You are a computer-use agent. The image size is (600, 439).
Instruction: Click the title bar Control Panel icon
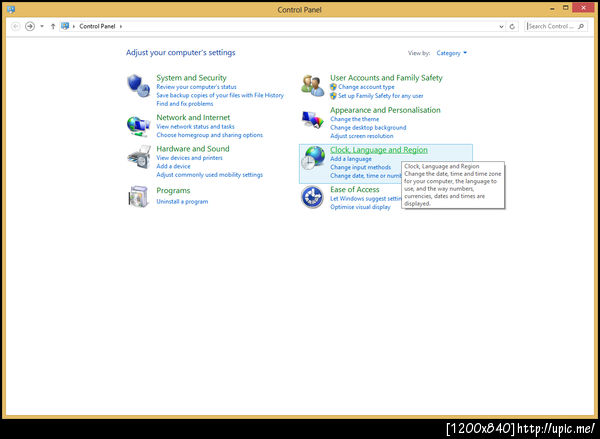point(11,10)
